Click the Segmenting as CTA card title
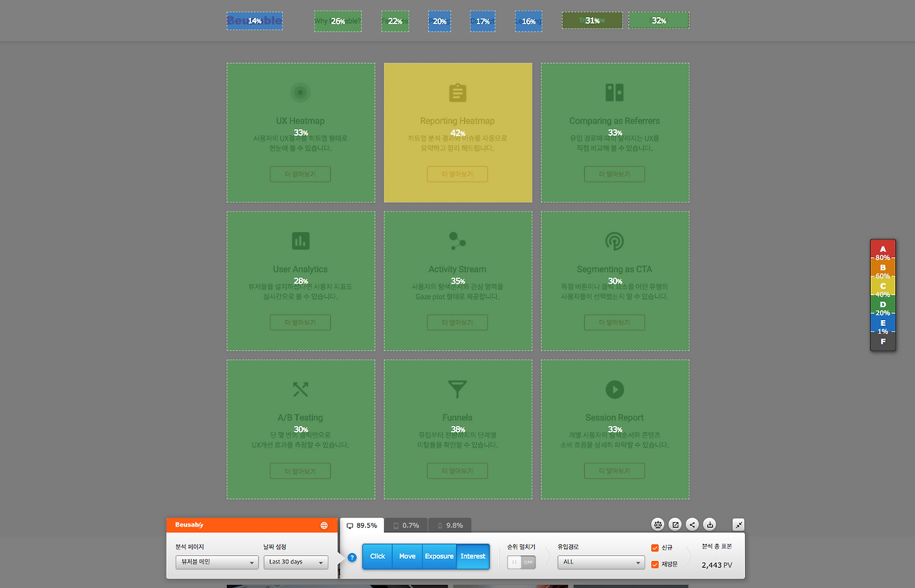Screen dimensions: 915x588 (615, 269)
